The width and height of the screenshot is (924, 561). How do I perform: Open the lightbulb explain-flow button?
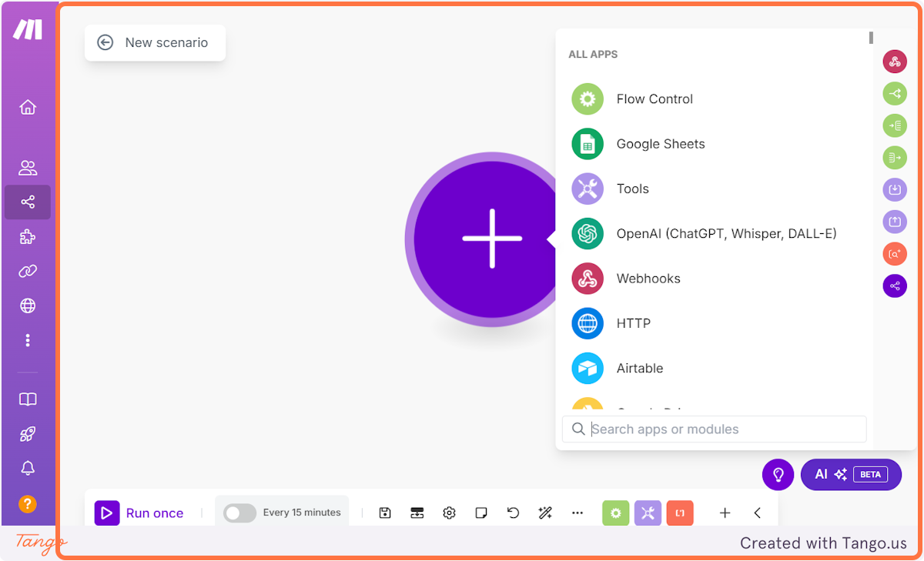point(778,474)
